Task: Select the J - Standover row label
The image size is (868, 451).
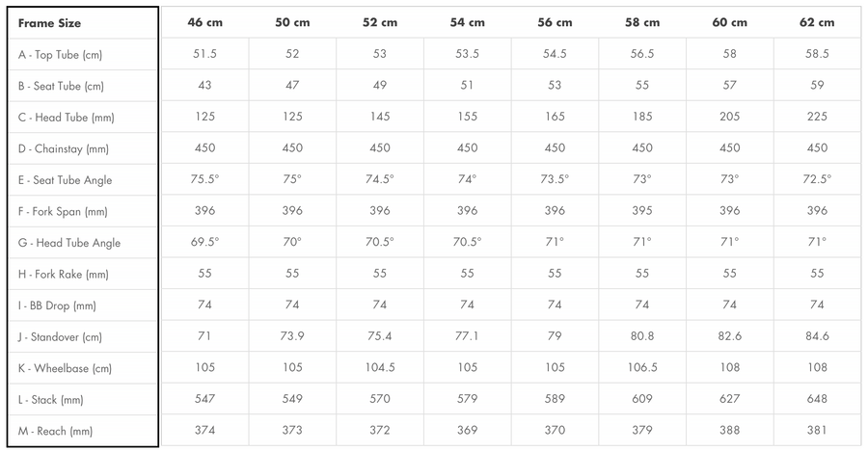Action: coord(60,337)
